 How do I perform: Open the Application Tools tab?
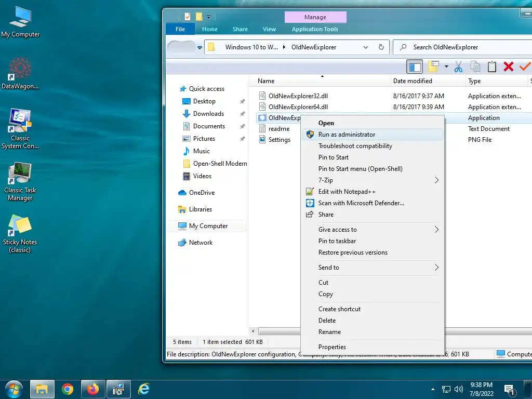tap(315, 29)
